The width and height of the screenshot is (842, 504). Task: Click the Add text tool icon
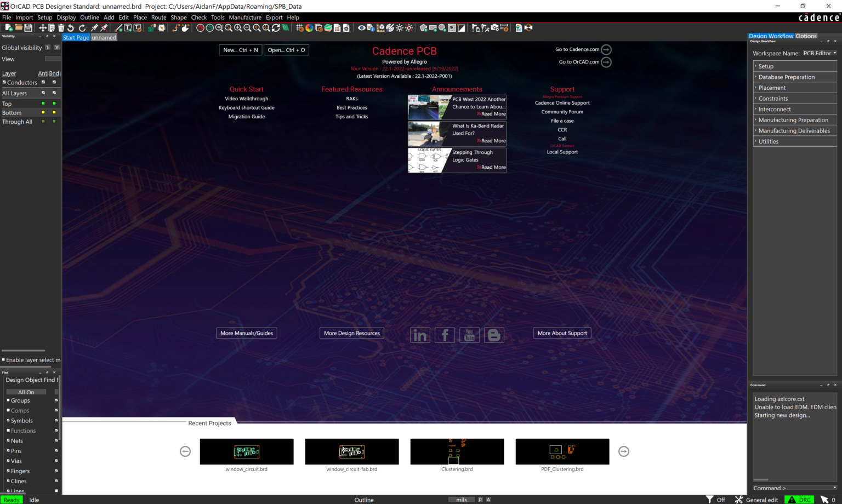coord(128,28)
